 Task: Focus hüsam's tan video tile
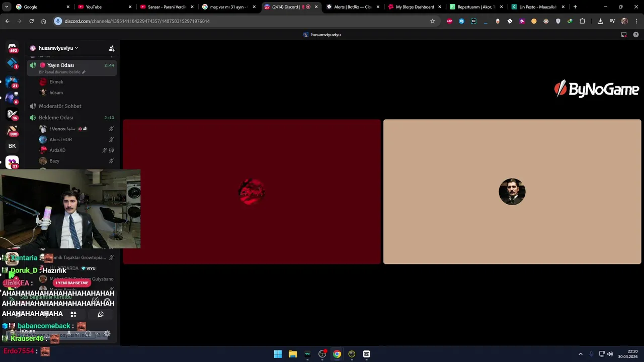point(512,192)
